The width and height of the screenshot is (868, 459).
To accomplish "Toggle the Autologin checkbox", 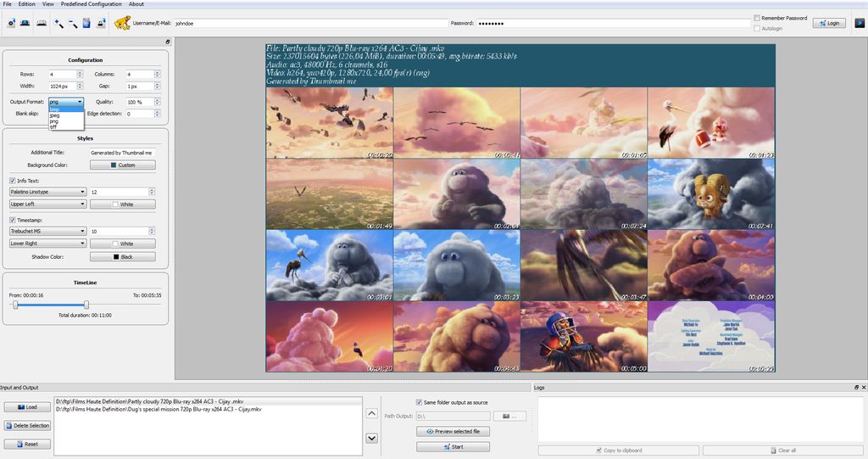I will pyautogui.click(x=757, y=28).
